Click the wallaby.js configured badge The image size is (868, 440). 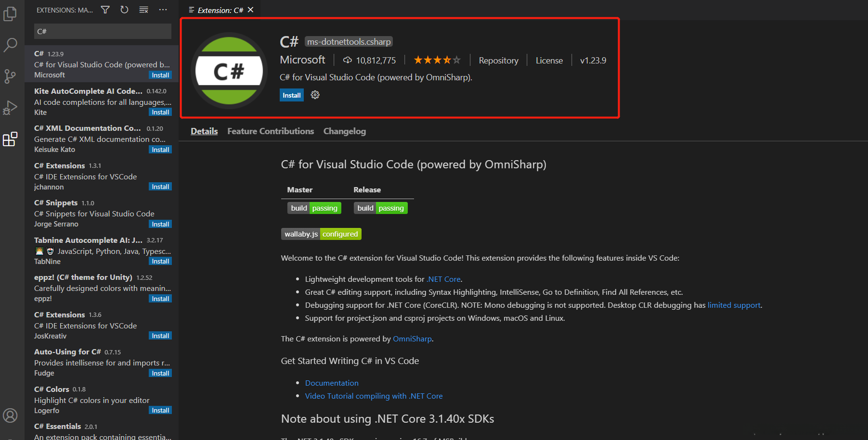tap(321, 234)
